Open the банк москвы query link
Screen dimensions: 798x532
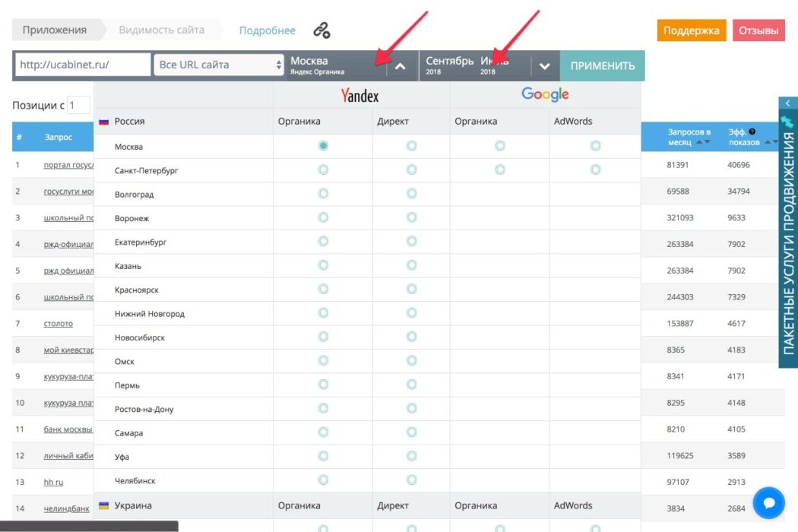68,429
